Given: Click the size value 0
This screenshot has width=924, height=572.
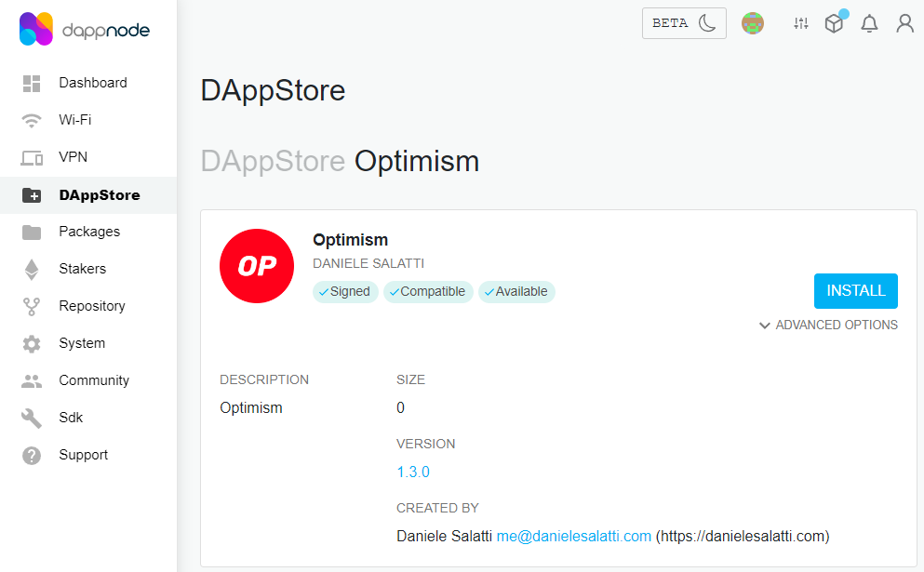Looking at the screenshot, I should click(401, 407).
